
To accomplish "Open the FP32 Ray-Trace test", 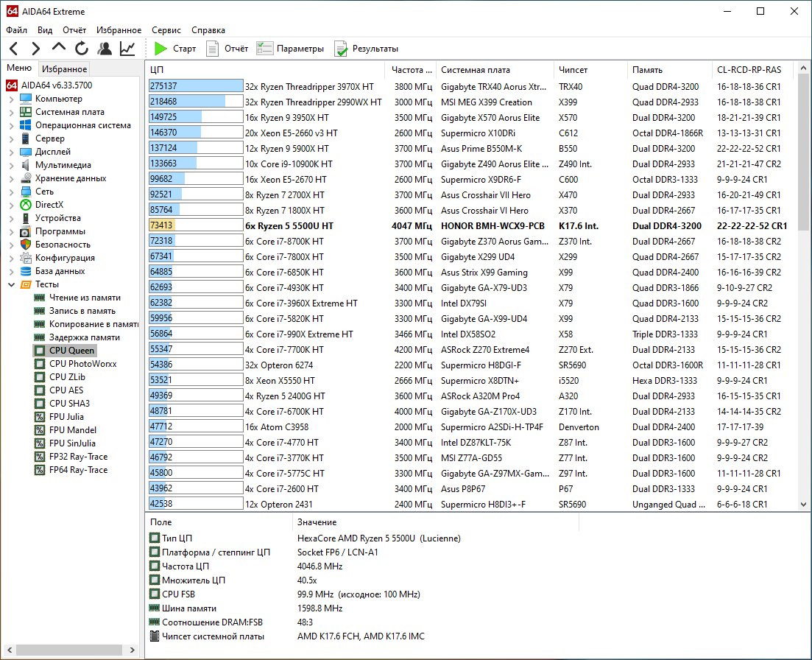I will [x=71, y=457].
